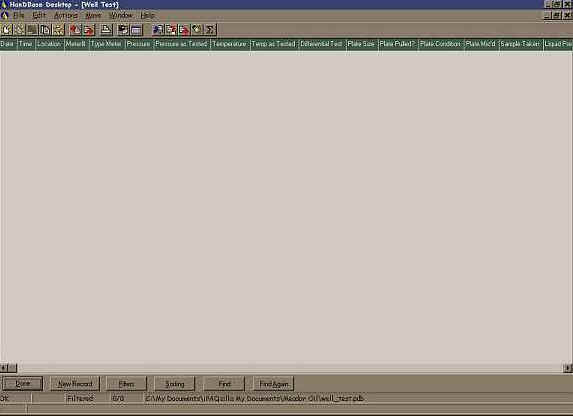The image size is (573, 416).
Task: Click the second toolbar icon with yellow specks
Action: (x=20, y=30)
